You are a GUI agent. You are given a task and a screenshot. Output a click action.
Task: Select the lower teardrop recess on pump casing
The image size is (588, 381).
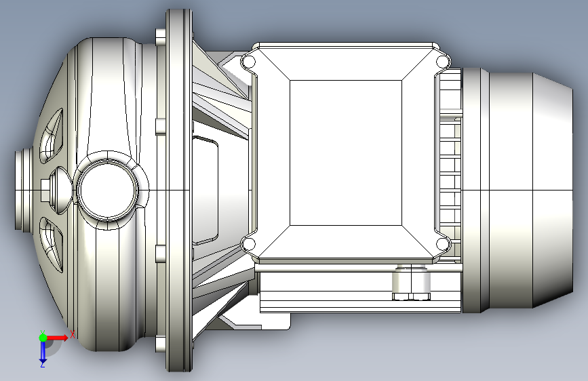[x=52, y=244]
